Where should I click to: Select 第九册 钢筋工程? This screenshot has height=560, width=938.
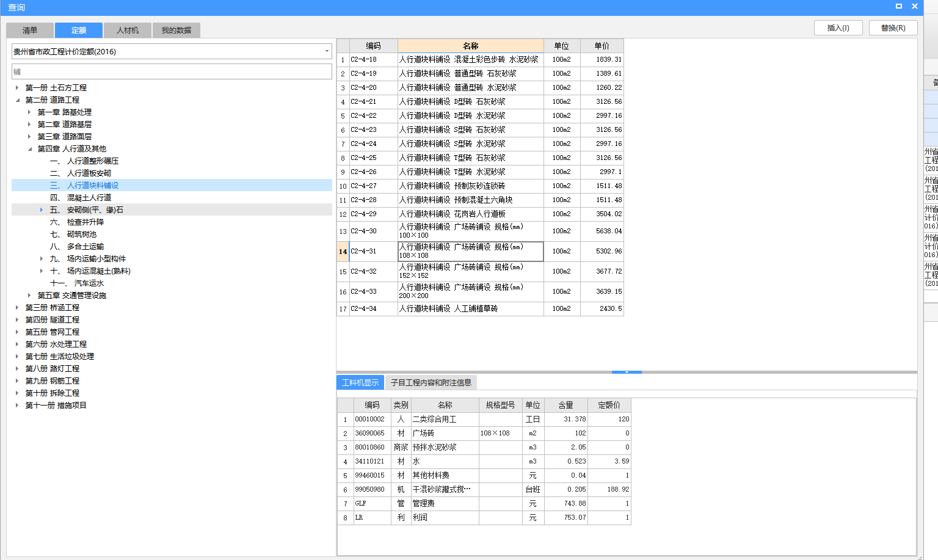coord(53,380)
